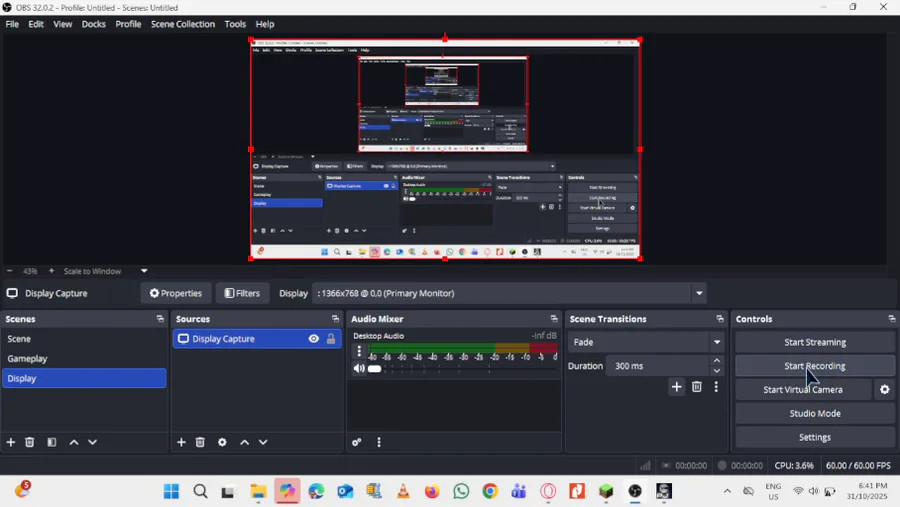Zoom in the preview with plus icon
The height and width of the screenshot is (507, 900).
[x=51, y=271]
